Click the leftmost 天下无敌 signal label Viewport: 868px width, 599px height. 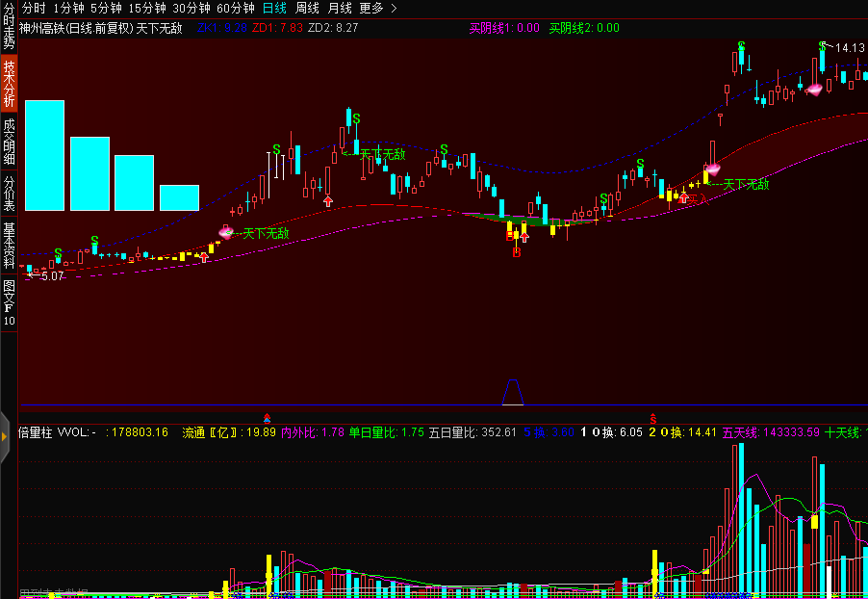click(x=267, y=234)
